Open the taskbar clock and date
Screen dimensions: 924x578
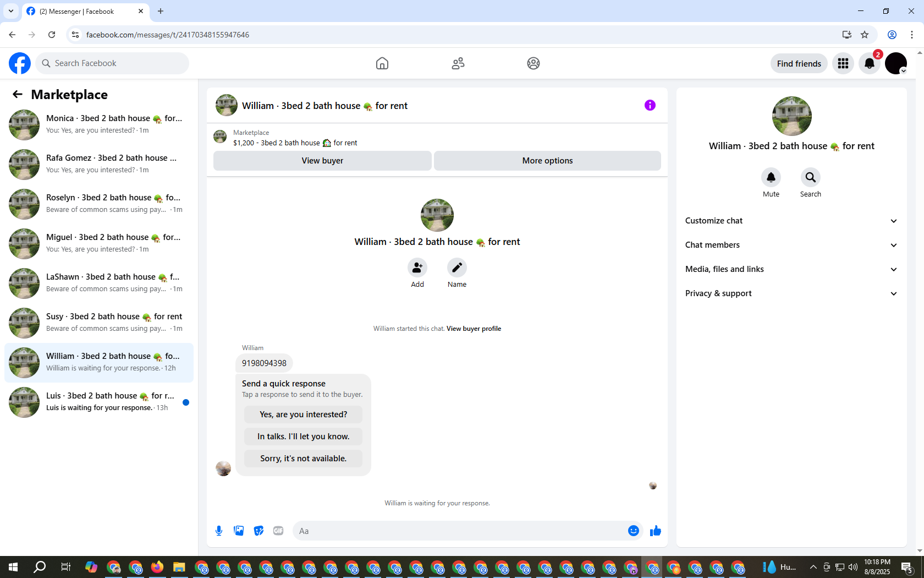tap(877, 567)
